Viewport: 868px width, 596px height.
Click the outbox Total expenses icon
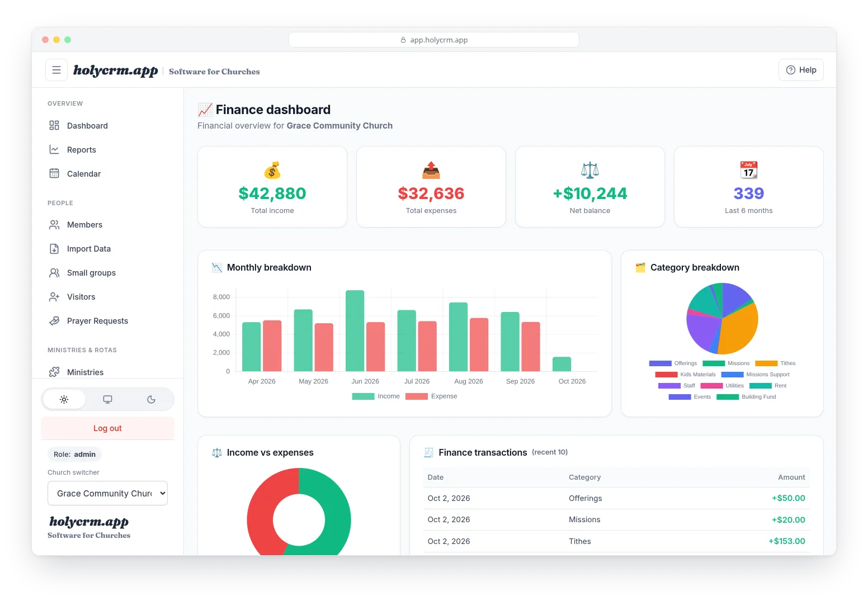click(431, 170)
